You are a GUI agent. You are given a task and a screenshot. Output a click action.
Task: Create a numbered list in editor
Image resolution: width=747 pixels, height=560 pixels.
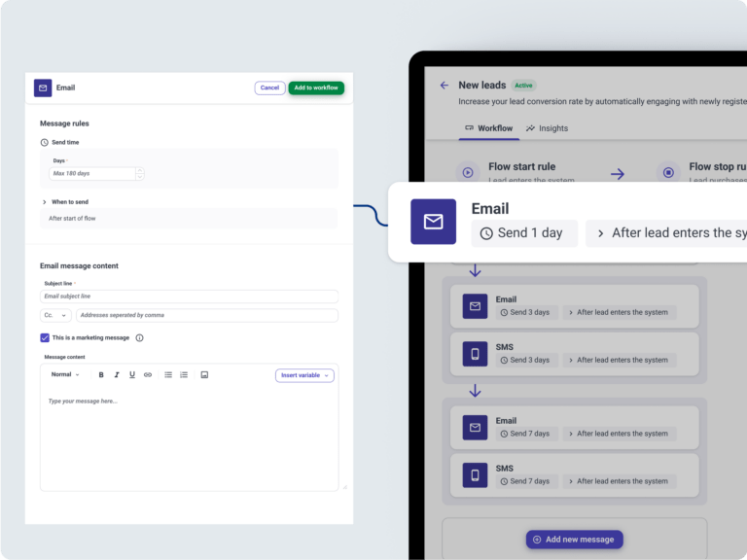(184, 374)
